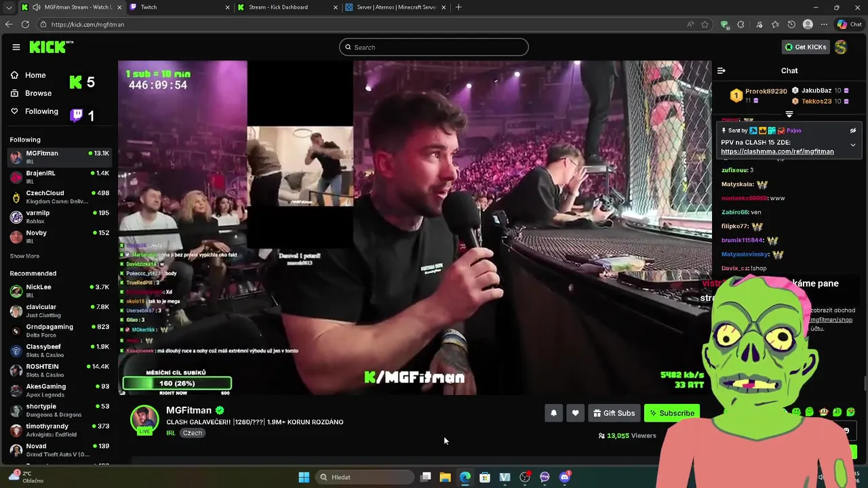Collapse the chat panel
Screen dimensions: 868x488
pyautogui.click(x=722, y=70)
